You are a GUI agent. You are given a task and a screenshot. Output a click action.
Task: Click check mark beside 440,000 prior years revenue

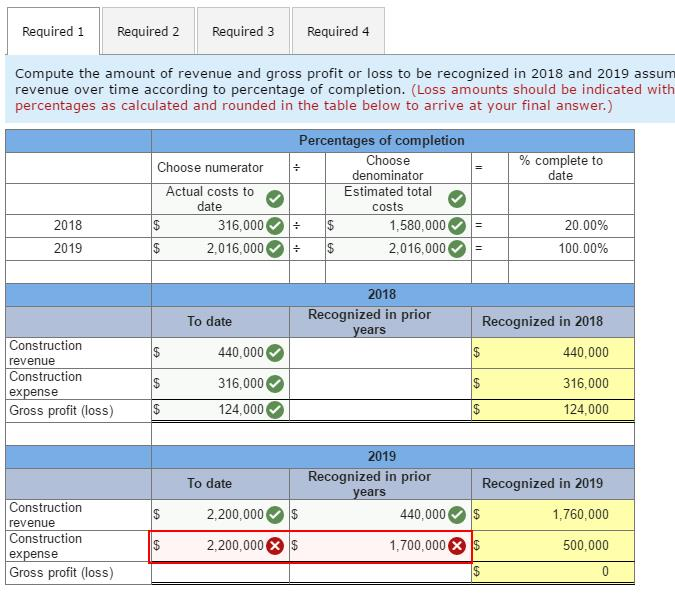457,515
